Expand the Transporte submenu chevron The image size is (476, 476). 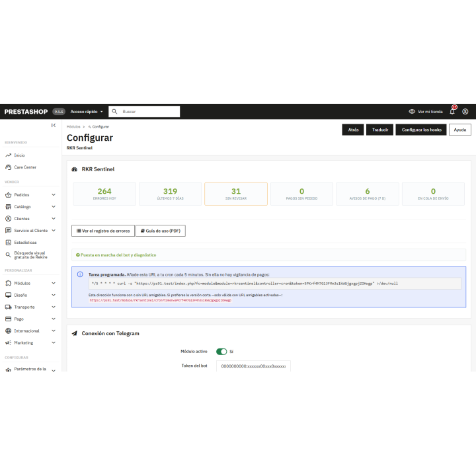(x=54, y=307)
